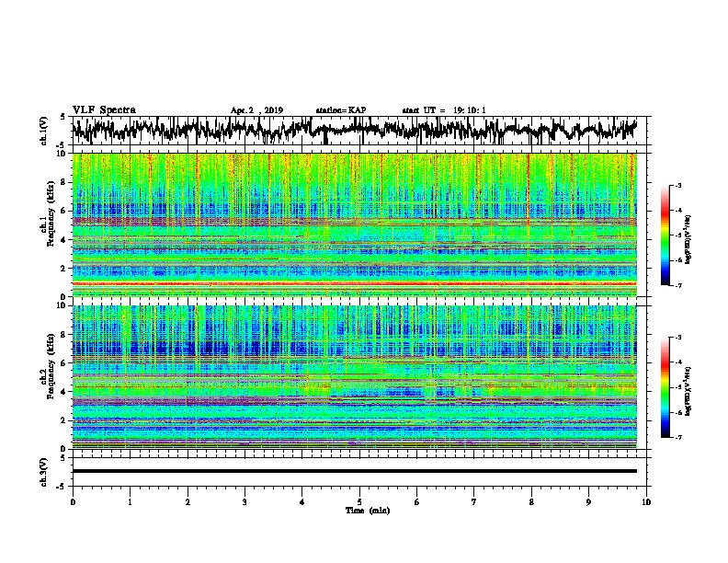Screen dimensions: 728x563
Task: Click the time axis tick label '0'
Action: click(x=73, y=502)
